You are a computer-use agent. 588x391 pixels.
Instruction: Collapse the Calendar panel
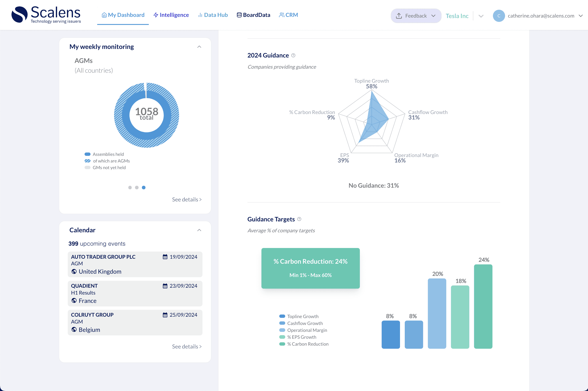point(199,230)
